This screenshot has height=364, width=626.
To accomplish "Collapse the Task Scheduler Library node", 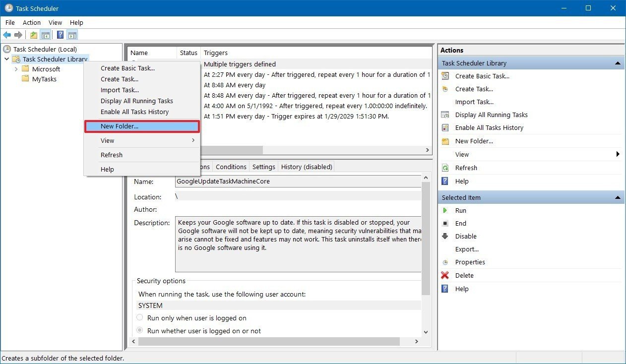I will point(6,59).
